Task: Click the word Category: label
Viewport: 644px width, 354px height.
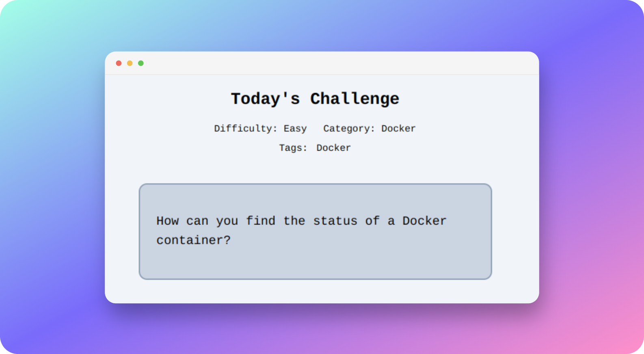Action: click(349, 129)
